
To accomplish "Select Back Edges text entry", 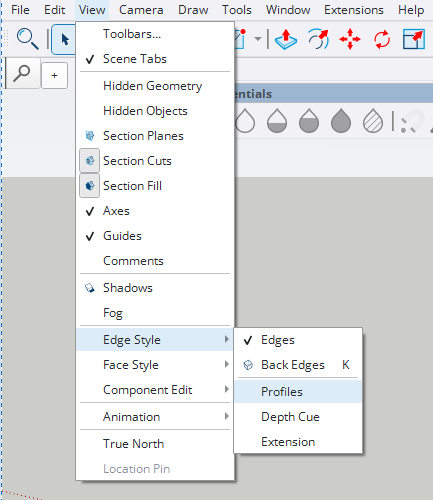I will pyautogui.click(x=293, y=365).
